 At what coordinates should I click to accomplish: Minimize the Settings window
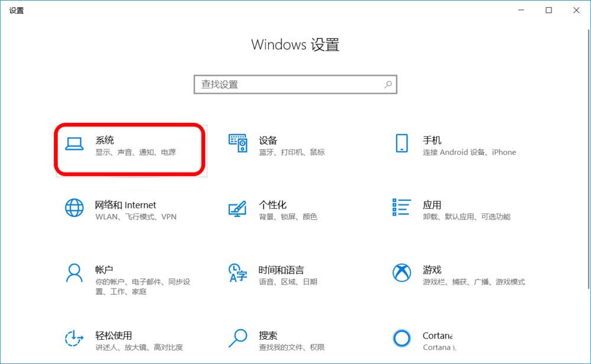point(521,11)
